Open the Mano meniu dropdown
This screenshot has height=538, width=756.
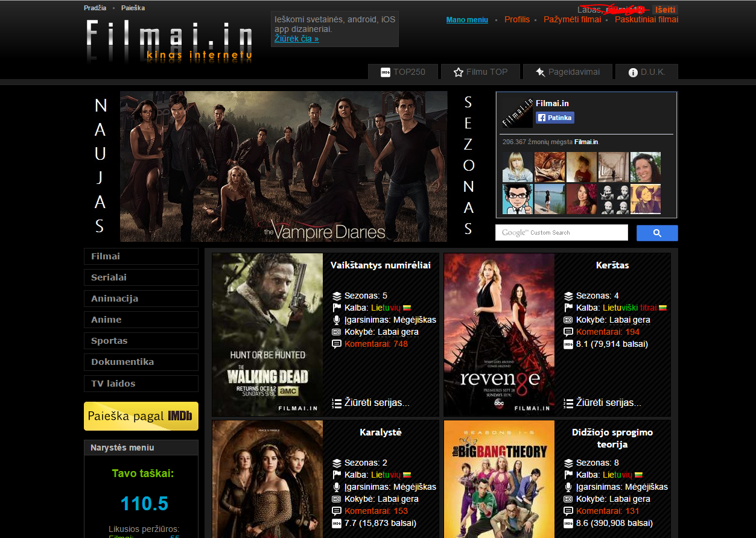[467, 20]
